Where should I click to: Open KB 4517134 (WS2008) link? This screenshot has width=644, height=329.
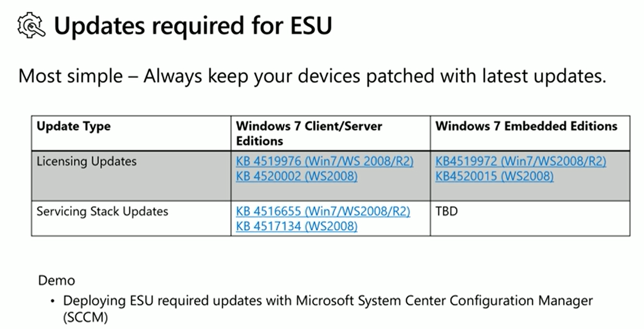[297, 226]
